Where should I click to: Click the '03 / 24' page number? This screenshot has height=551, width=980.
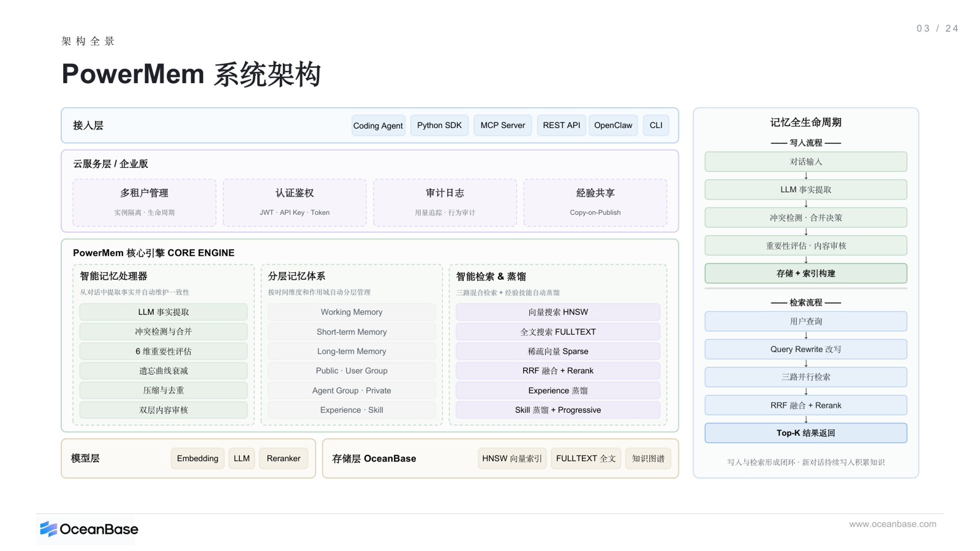[938, 29]
